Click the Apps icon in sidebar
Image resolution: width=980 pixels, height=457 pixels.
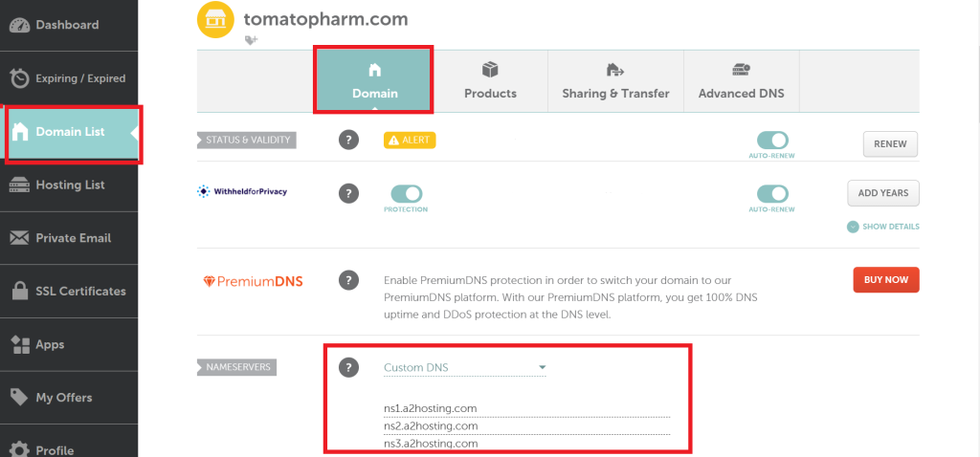19,344
